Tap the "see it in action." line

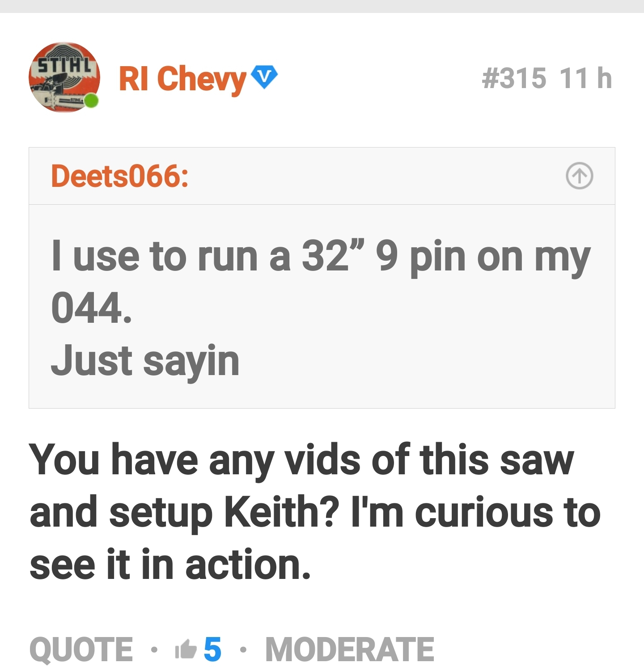click(x=170, y=565)
